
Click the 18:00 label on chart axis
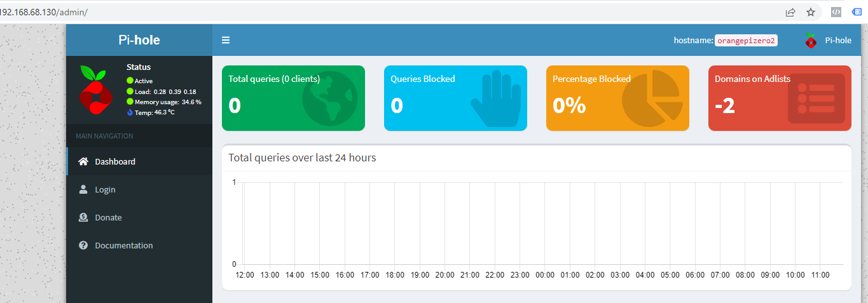click(395, 275)
